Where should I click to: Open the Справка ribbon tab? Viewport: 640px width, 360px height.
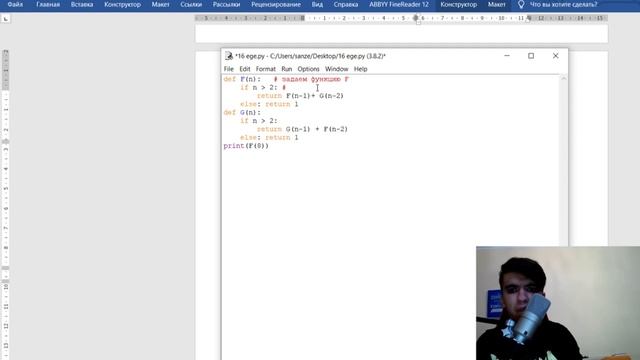(x=346, y=4)
